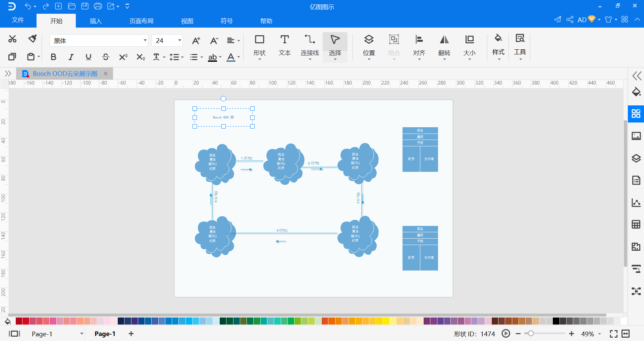
Task: Click the zoom out minus button
Action: point(518,334)
